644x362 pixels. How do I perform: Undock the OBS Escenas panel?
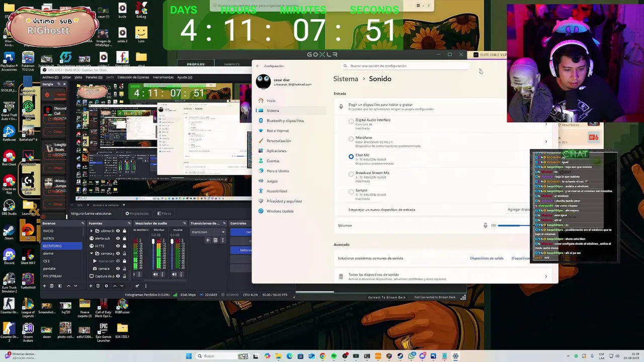83,223
